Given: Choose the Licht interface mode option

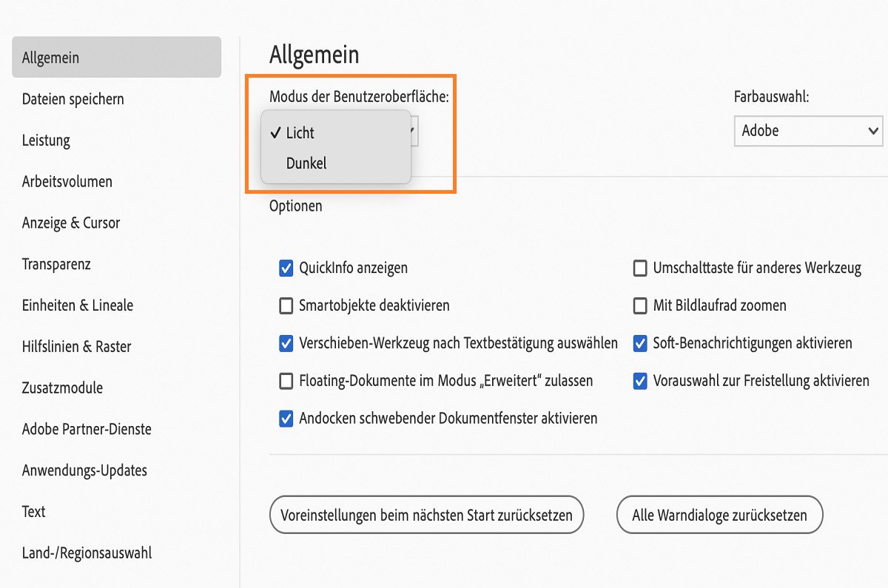Looking at the screenshot, I should coord(300,133).
